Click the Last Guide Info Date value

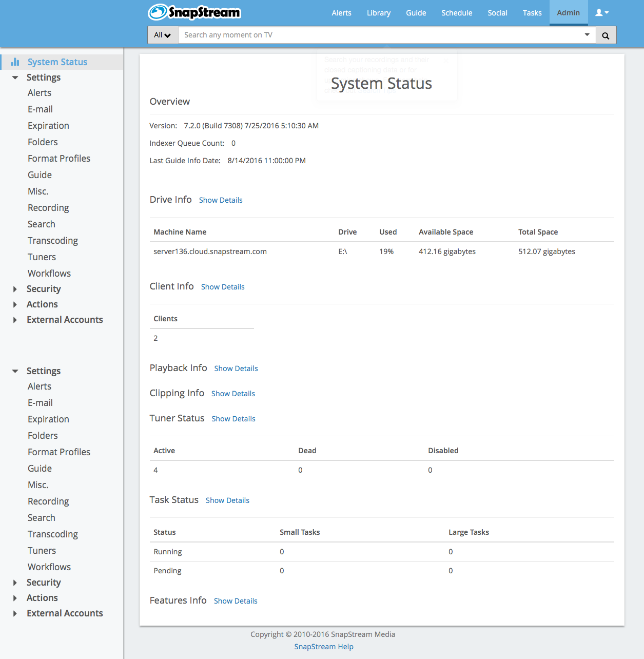[266, 161]
